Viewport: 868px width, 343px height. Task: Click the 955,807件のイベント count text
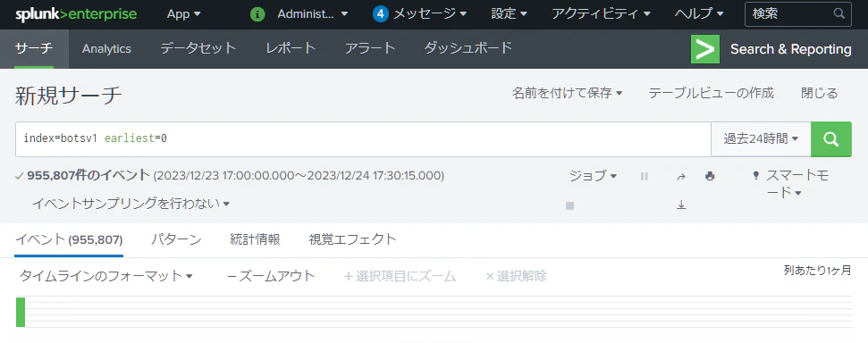88,175
